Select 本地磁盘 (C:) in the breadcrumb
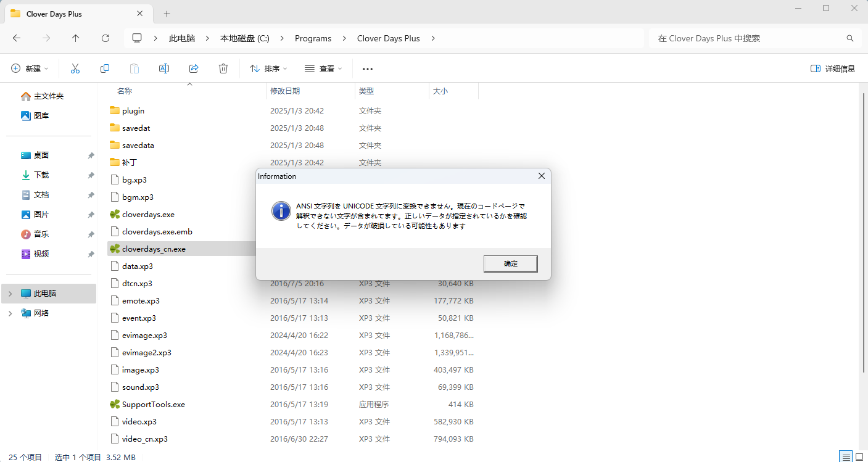868x462 pixels. coord(245,38)
